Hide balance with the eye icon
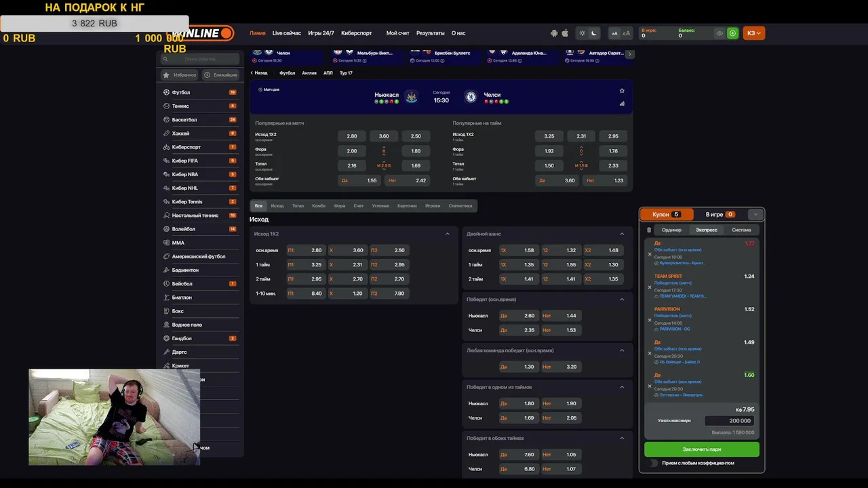868x488 pixels. (x=720, y=33)
